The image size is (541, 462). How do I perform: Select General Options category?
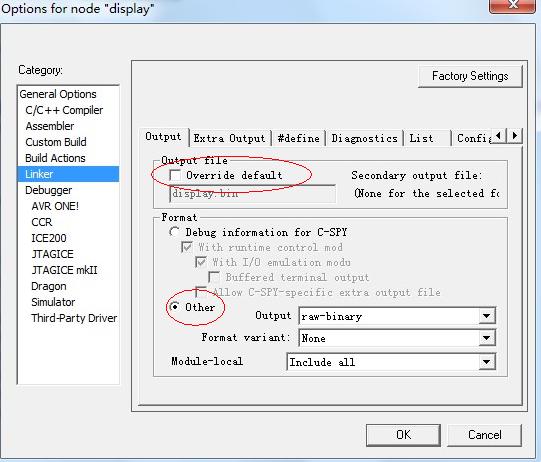pos(58,94)
